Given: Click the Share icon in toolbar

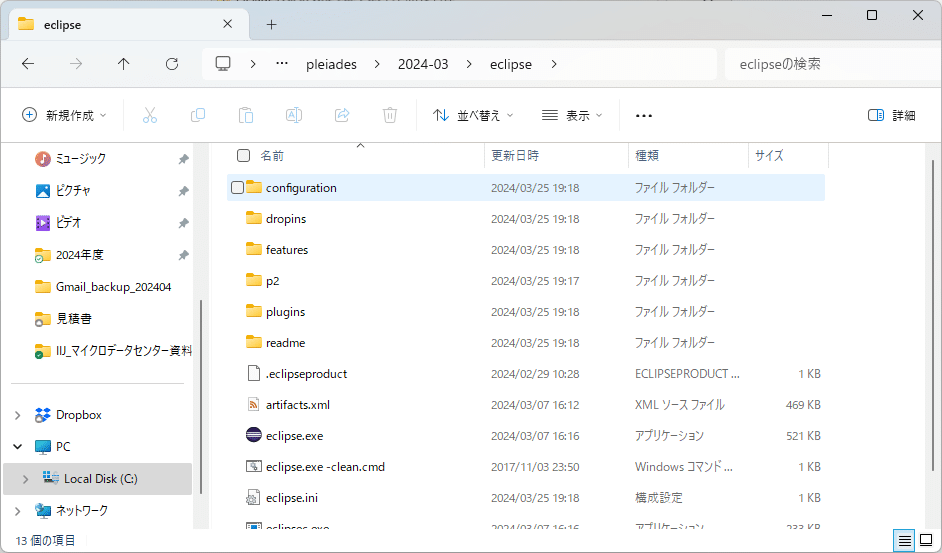Looking at the screenshot, I should 342,115.
